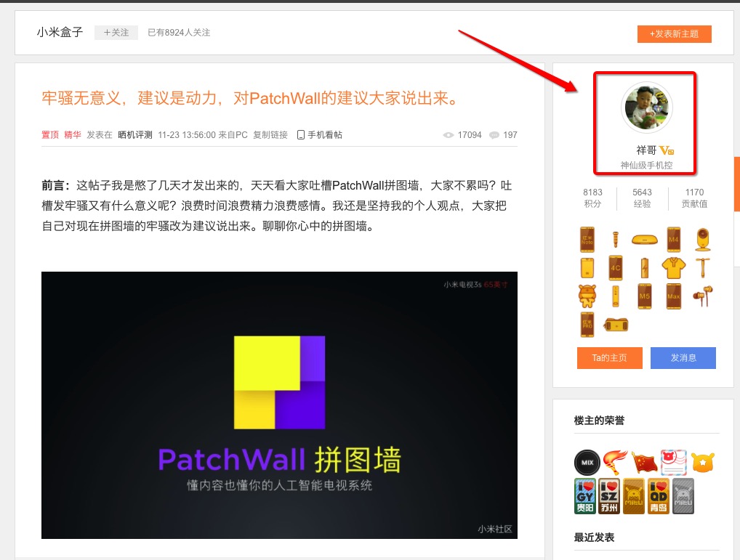Click the orange post title text
Screen dimensions: 740x560
249,98
